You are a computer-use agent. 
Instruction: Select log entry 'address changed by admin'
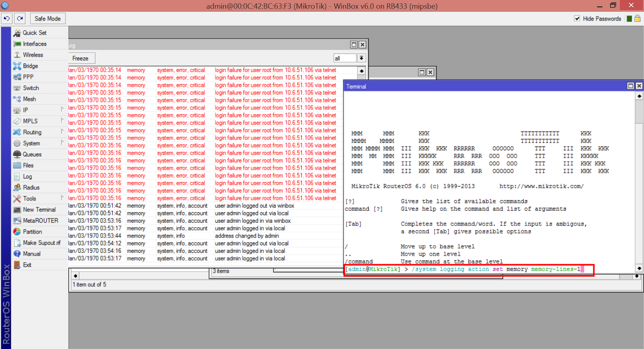(247, 236)
